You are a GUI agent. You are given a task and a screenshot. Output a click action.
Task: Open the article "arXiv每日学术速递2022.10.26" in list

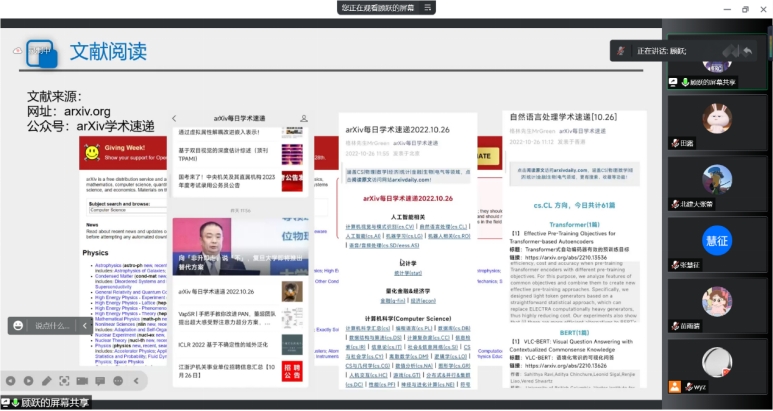225,292
